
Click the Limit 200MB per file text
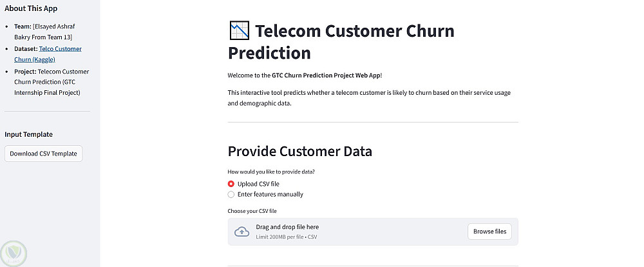pos(287,237)
